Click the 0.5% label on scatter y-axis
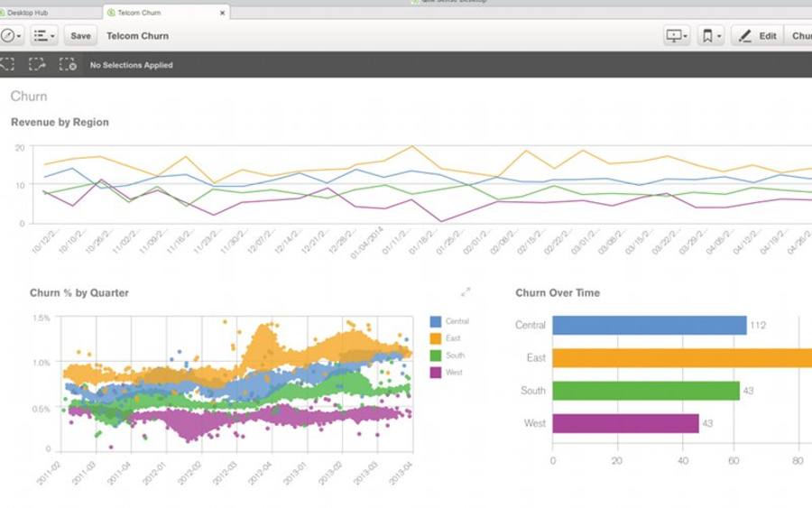Image resolution: width=812 pixels, height=508 pixels. (42, 409)
